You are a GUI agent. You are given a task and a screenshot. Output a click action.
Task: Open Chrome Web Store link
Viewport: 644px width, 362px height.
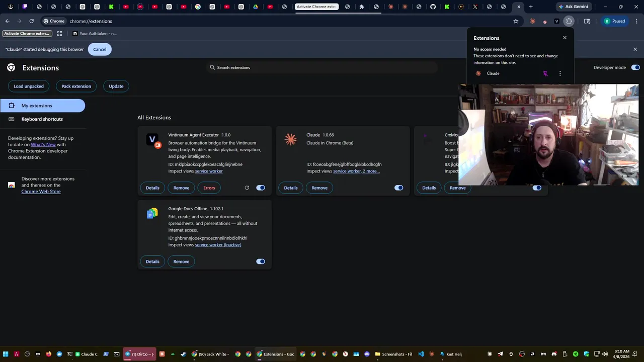(x=41, y=192)
